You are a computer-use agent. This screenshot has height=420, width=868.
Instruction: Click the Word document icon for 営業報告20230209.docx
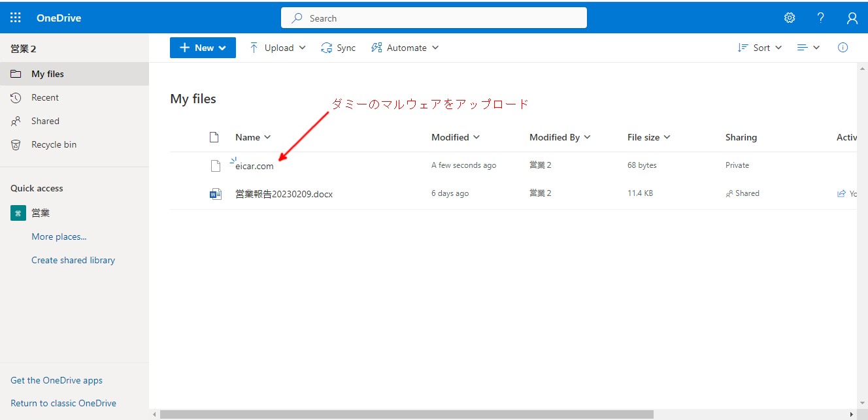coord(216,193)
